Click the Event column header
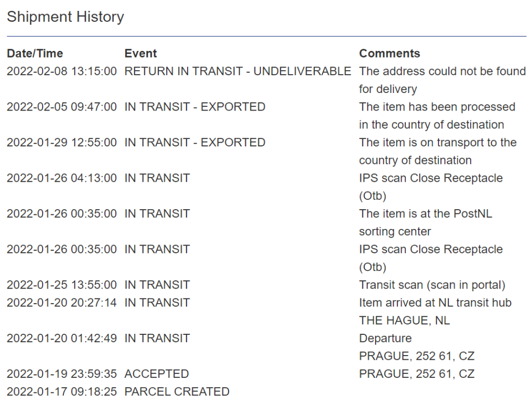The image size is (532, 407). [141, 53]
